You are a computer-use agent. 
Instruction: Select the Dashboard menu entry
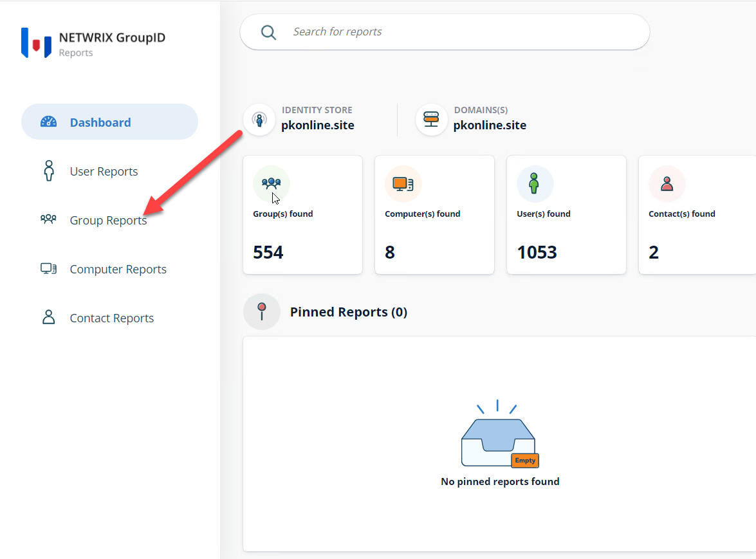point(100,121)
